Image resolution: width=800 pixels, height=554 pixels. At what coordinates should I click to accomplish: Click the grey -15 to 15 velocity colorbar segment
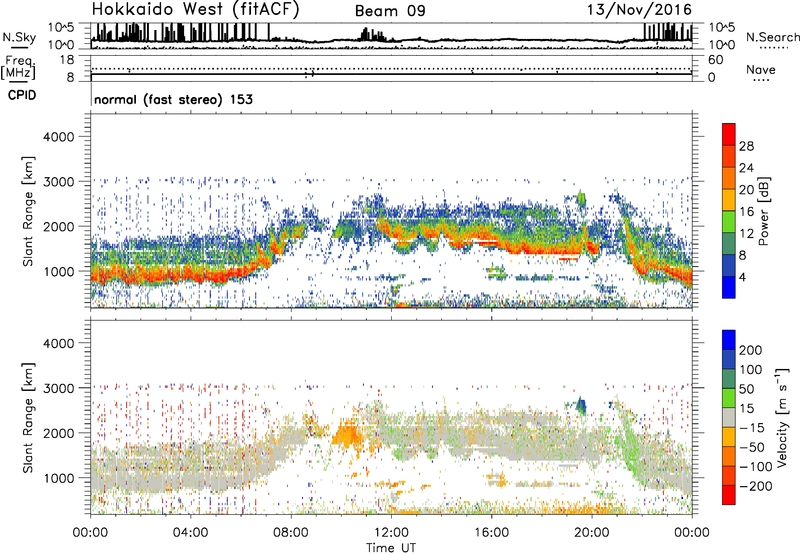point(729,418)
